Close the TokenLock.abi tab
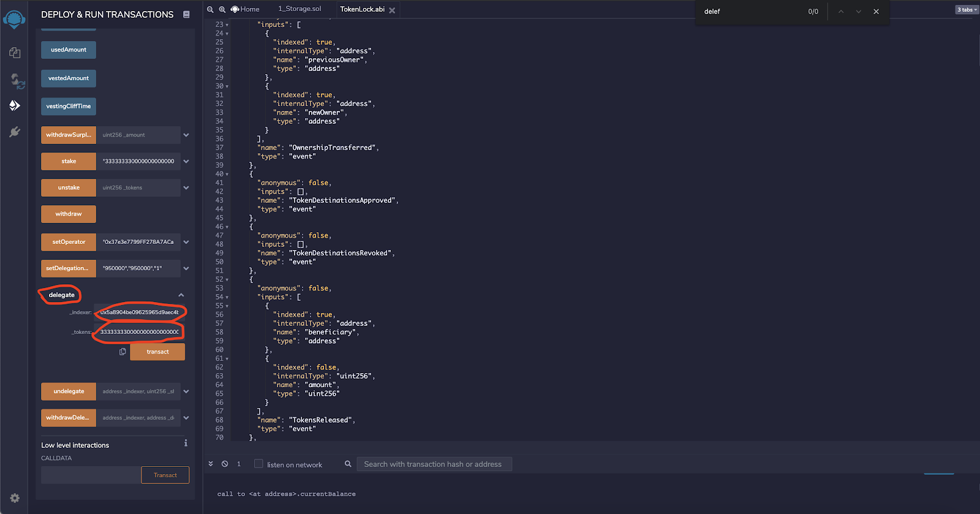The width and height of the screenshot is (980, 514). [x=392, y=10]
